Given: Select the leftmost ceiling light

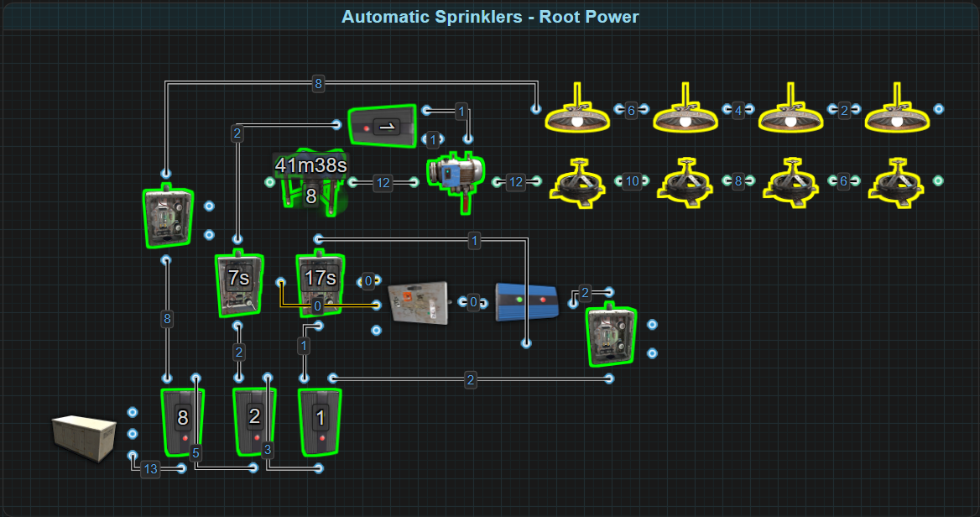Looking at the screenshot, I should click(x=577, y=109).
